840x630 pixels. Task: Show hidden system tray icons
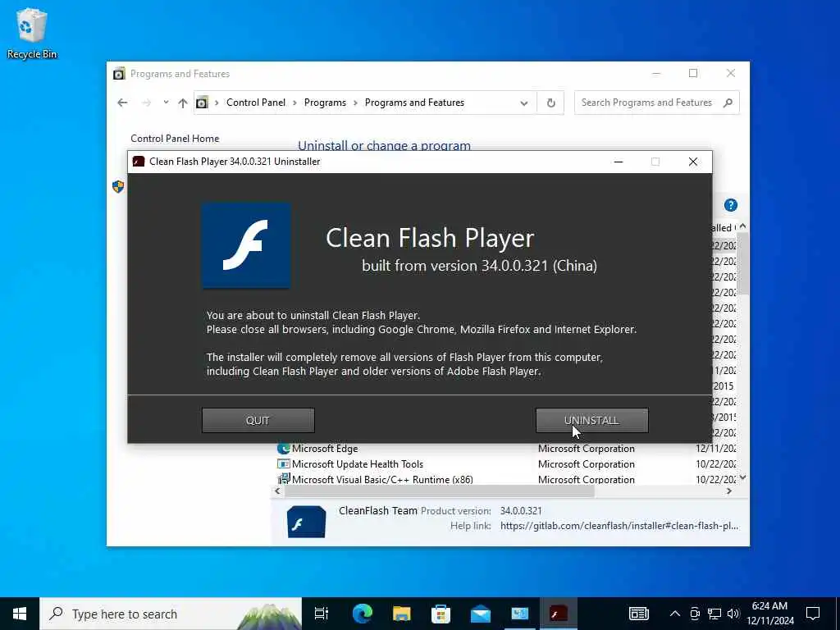[x=675, y=614]
